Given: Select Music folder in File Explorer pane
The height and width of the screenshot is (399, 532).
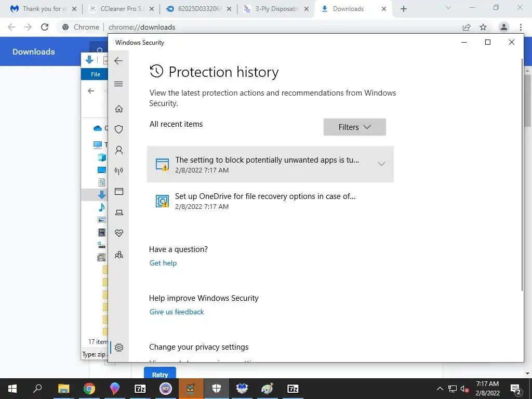Looking at the screenshot, I should (101, 207).
